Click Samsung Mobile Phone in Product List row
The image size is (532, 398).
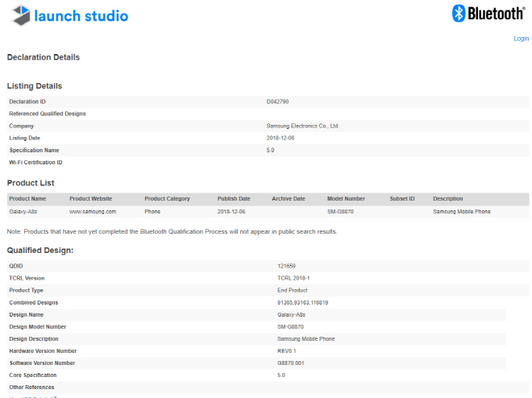click(462, 212)
